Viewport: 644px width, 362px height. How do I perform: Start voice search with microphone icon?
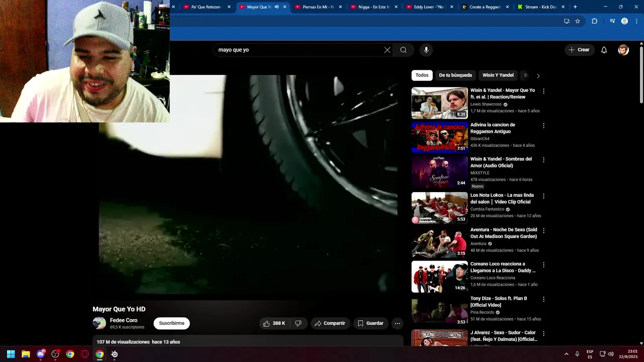click(x=426, y=50)
